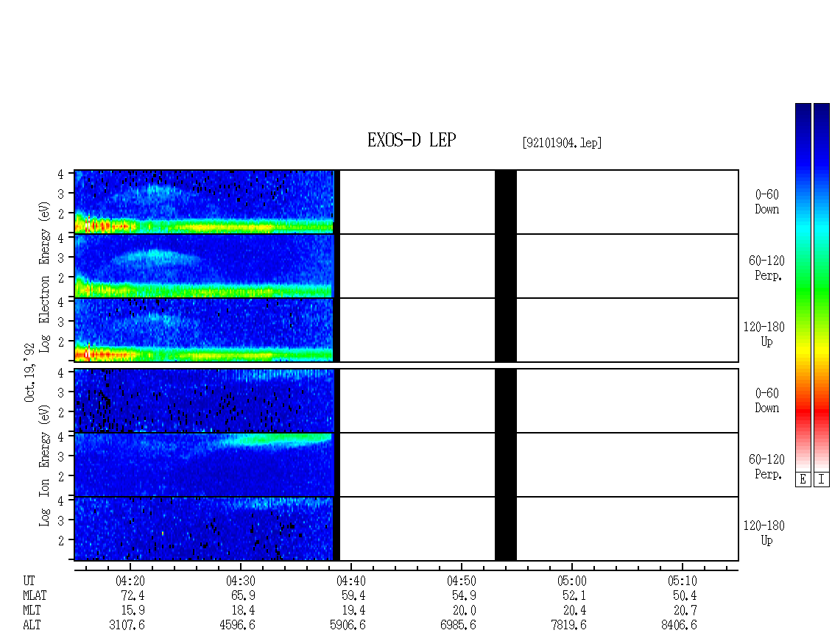This screenshot has height=644, width=832.
Task: Select ALT value 3107.6
Action: click(127, 626)
